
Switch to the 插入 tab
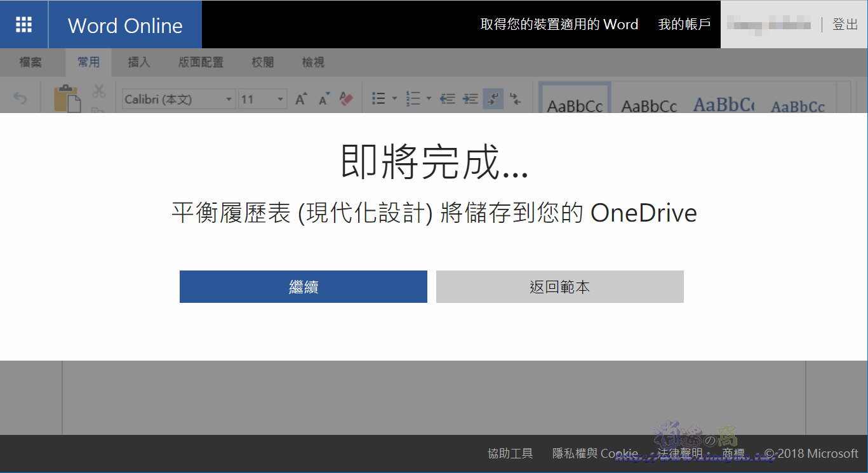pos(139,62)
